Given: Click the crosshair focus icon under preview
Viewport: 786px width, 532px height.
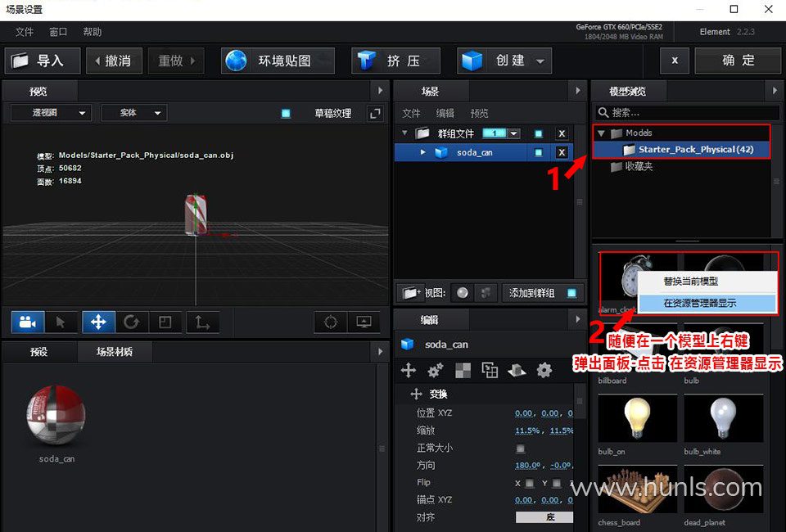Looking at the screenshot, I should pyautogui.click(x=331, y=322).
